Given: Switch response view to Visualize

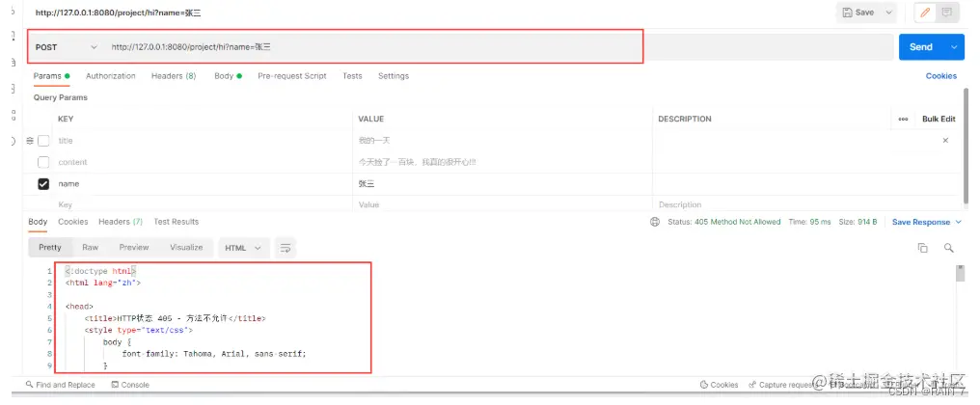Looking at the screenshot, I should coord(186,248).
